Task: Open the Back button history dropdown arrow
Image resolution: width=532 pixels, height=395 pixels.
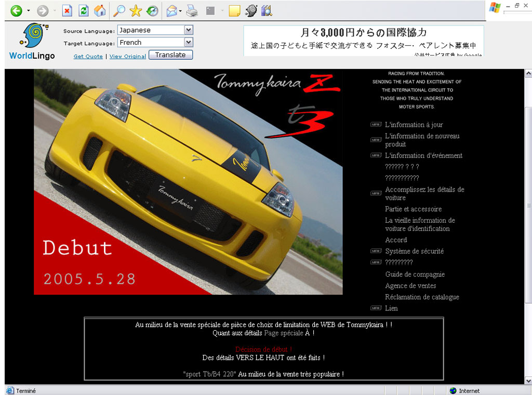Action: click(x=28, y=11)
